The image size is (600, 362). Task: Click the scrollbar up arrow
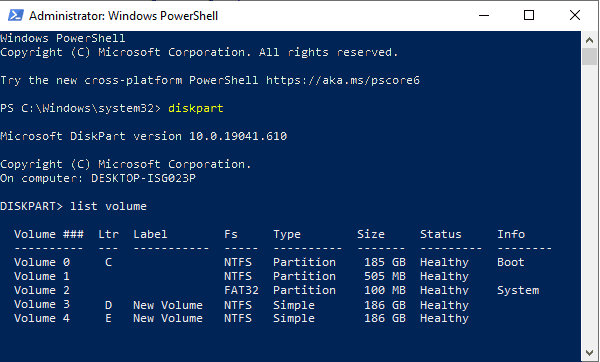coord(589,40)
